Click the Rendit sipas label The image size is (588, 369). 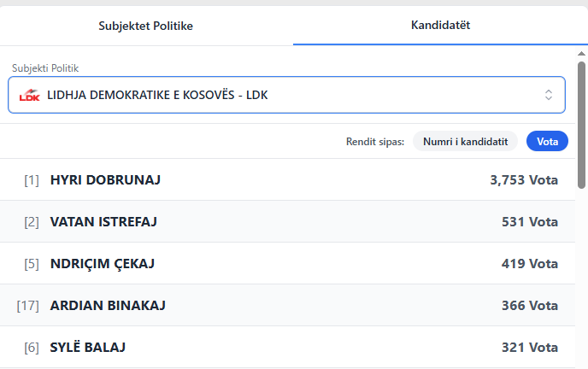pos(375,142)
